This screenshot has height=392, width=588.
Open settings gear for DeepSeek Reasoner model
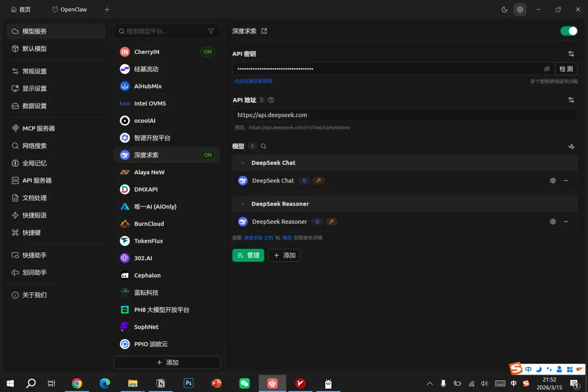click(553, 222)
